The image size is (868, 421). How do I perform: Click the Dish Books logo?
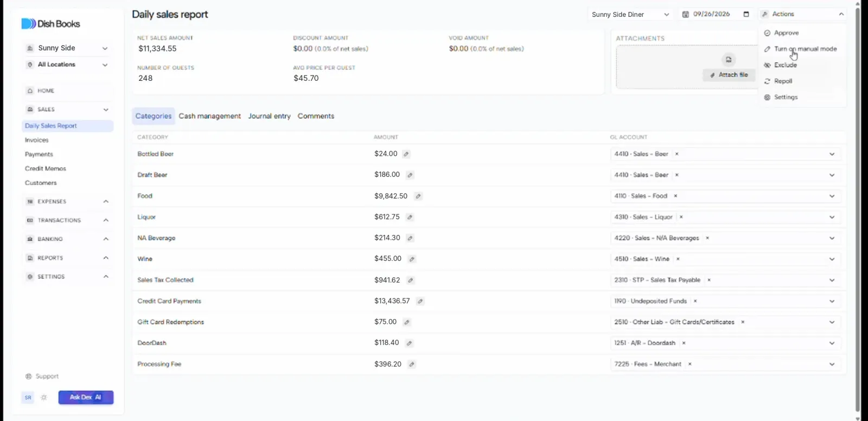50,24
